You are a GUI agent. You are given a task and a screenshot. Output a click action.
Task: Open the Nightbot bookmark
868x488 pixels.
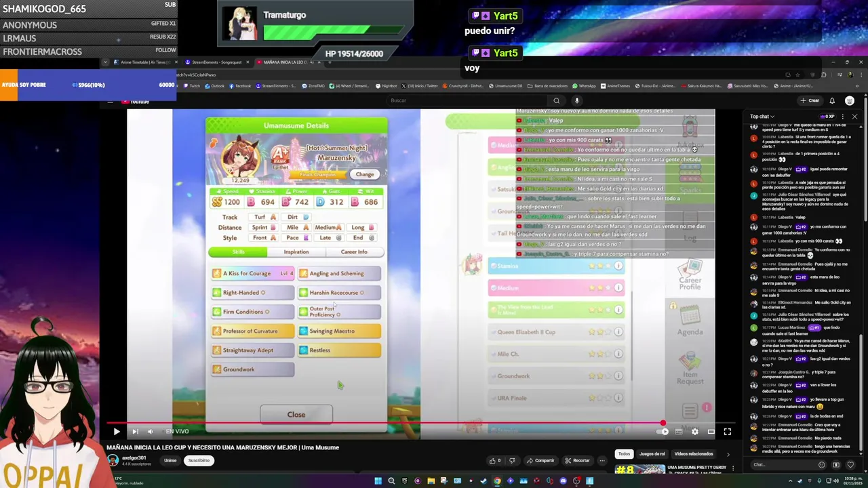pyautogui.click(x=387, y=86)
